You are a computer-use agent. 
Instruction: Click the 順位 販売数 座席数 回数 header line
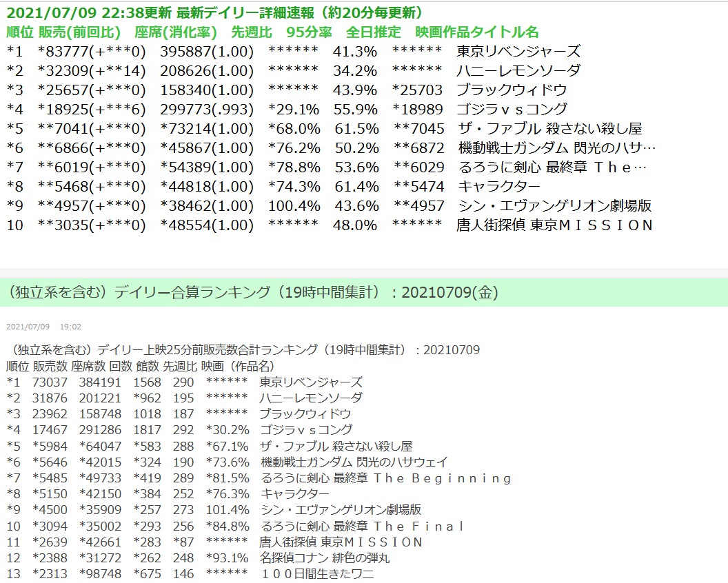[x=141, y=366]
